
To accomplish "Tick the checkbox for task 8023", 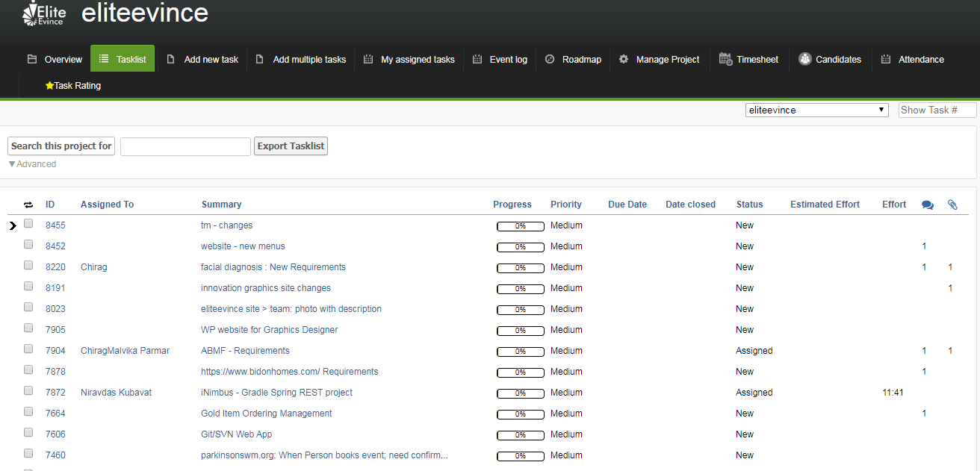I will 28,307.
